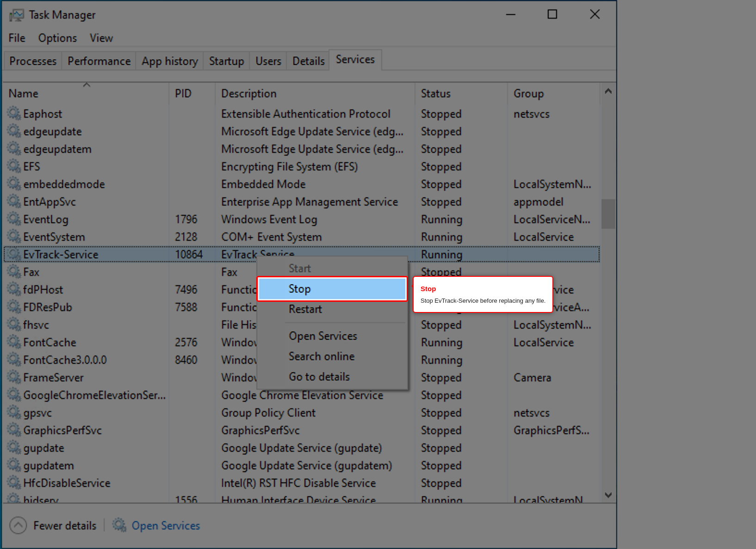Collapse view with Fewer details arrow

[18, 525]
